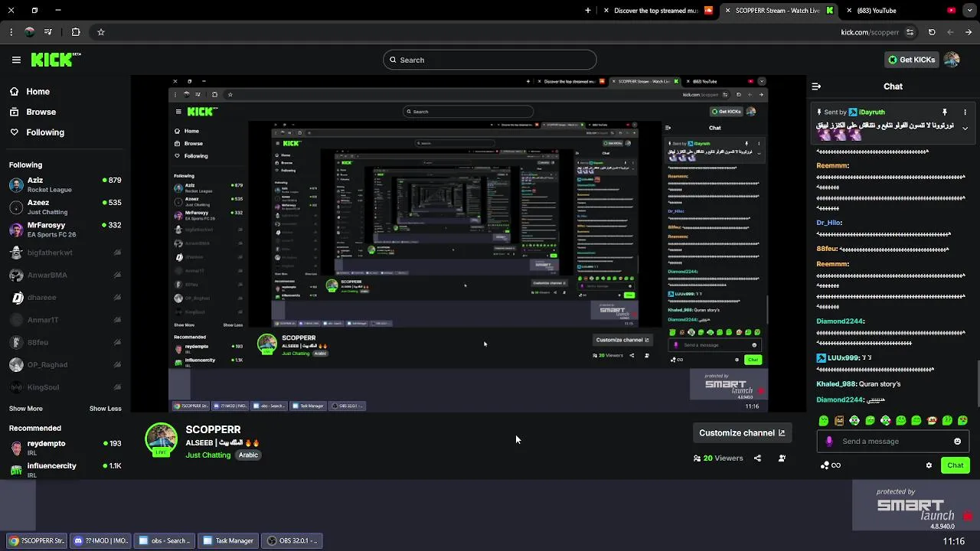980x551 pixels.
Task: Switch to Discover the top streamed music tab
Action: click(657, 11)
